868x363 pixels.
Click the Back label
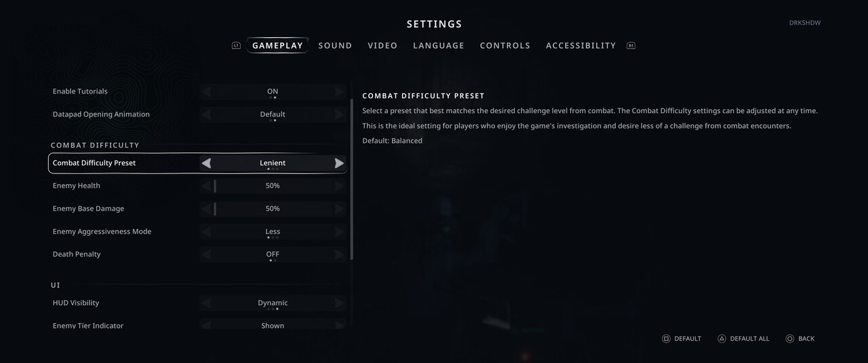[806, 339]
